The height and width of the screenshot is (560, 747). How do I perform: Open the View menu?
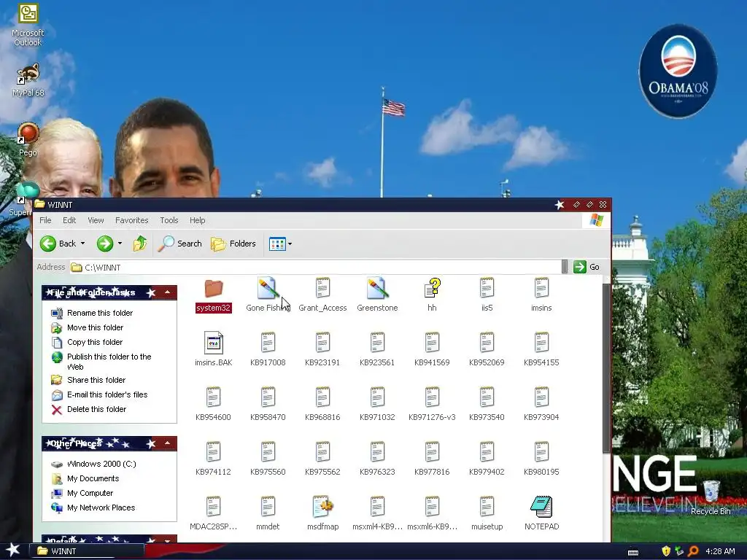click(x=96, y=220)
